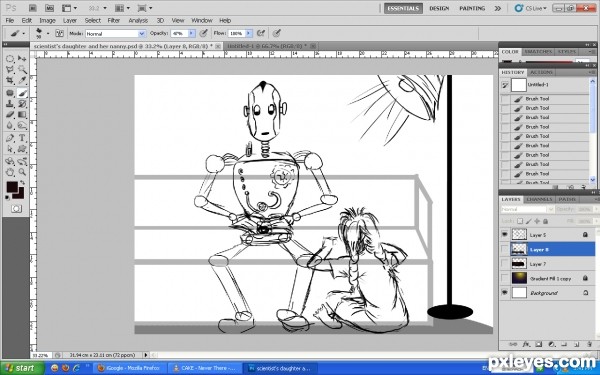The height and width of the screenshot is (375, 600).
Task: Switch to Untitled-1 document tab
Action: [268, 46]
